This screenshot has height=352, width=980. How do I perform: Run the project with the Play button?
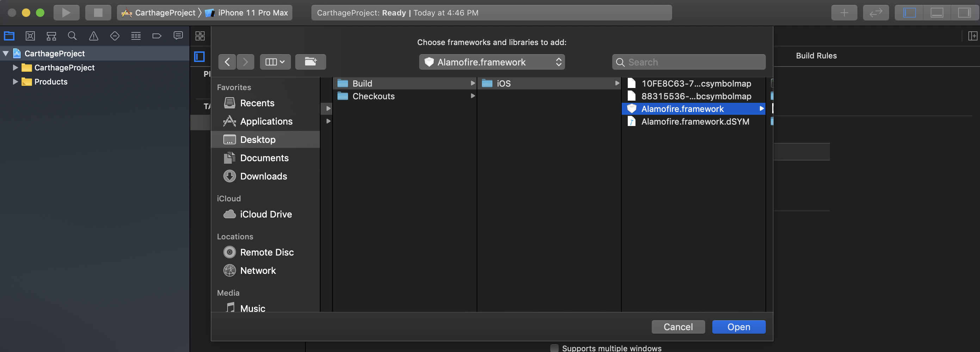66,13
